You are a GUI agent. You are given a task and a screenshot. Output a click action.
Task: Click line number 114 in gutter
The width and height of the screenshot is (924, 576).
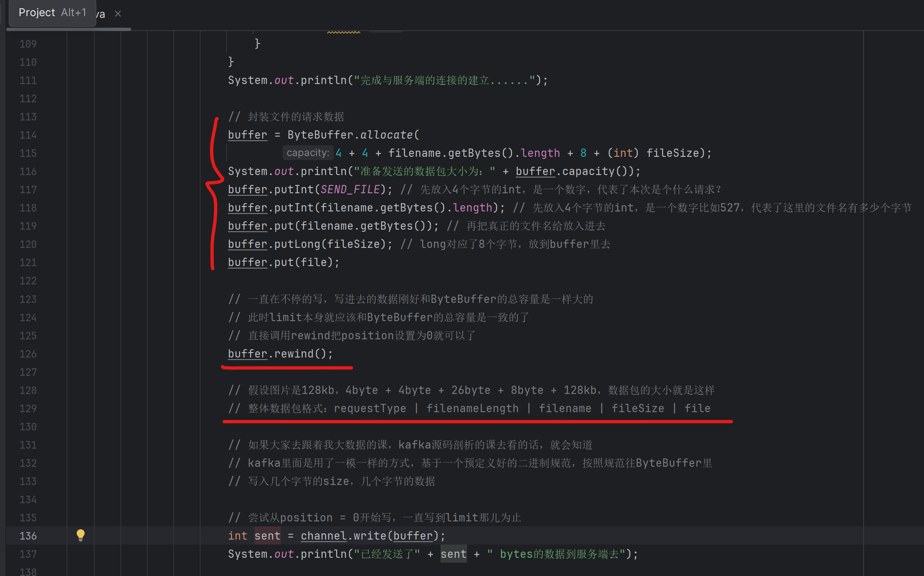point(28,135)
